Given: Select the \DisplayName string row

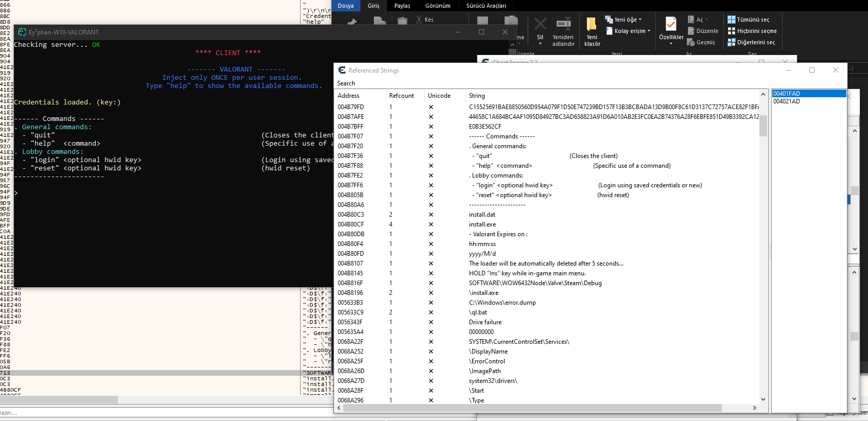Looking at the screenshot, I should 547,352.
